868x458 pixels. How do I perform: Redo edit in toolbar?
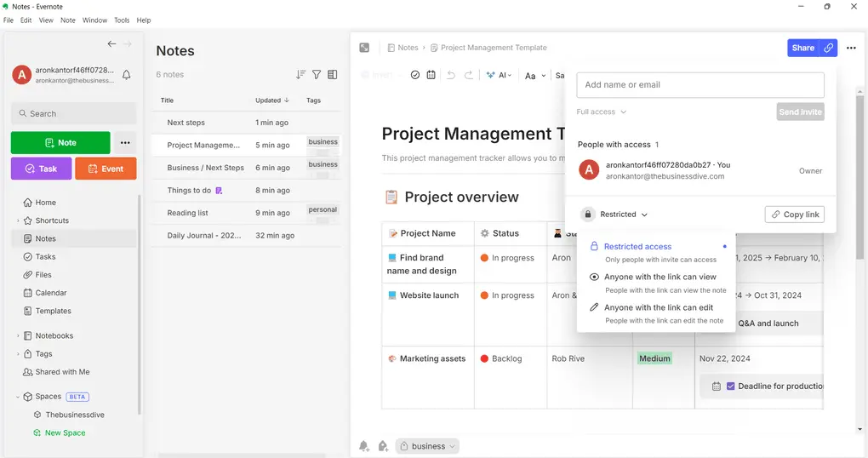469,75
